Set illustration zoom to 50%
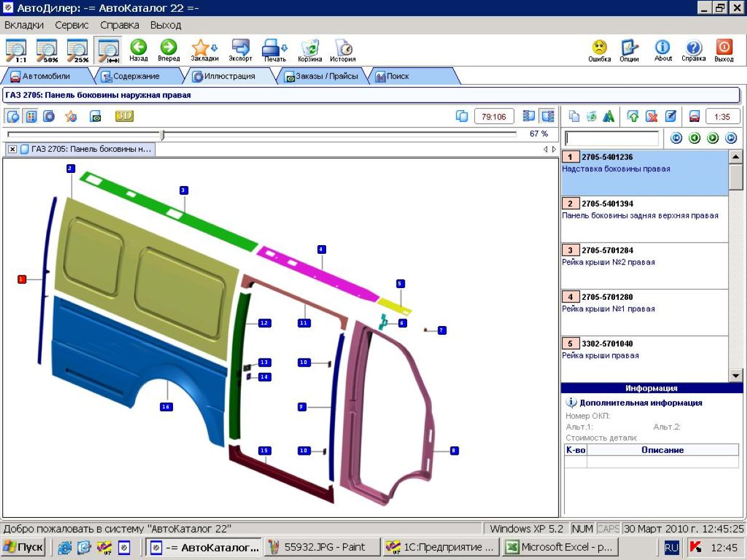Viewport: 747px width, 560px height. (x=47, y=50)
